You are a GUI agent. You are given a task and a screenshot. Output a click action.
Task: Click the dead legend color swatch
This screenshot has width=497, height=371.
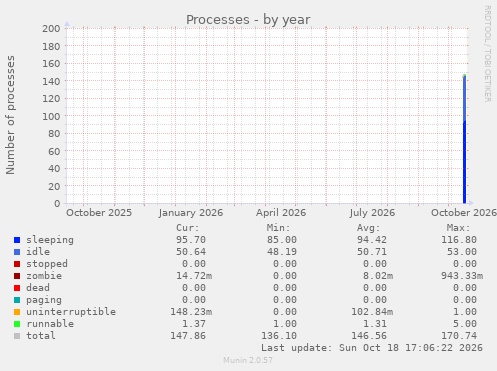pyautogui.click(x=17, y=288)
